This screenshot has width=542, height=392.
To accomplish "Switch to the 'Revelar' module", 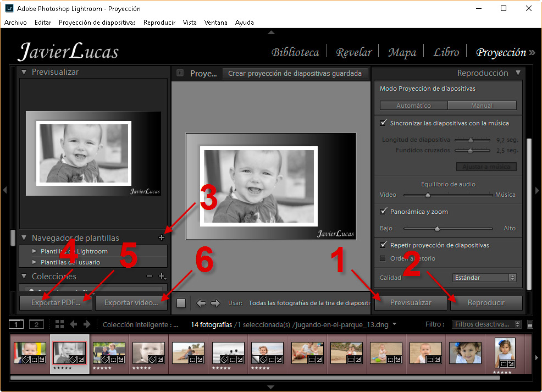I will tap(353, 52).
